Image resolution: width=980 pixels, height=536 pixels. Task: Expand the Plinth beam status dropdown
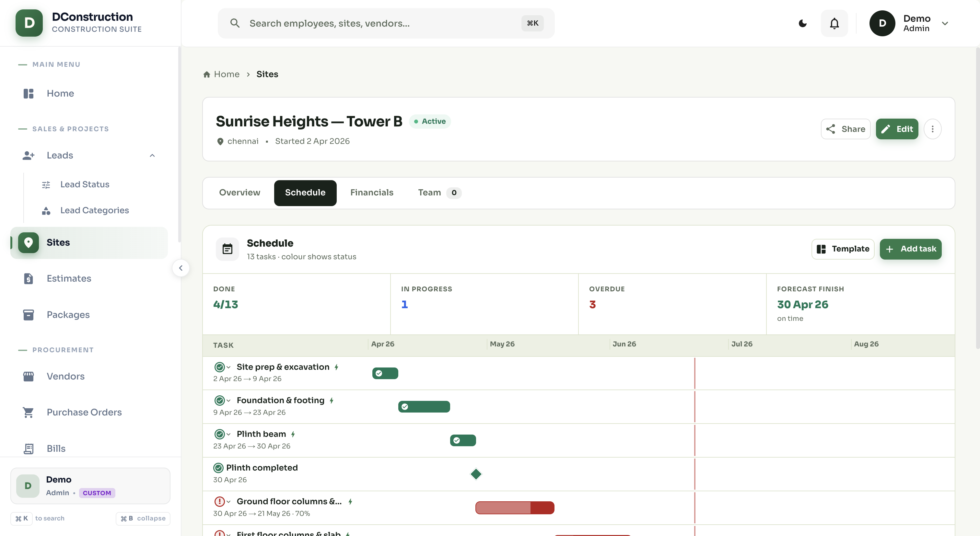(x=228, y=434)
